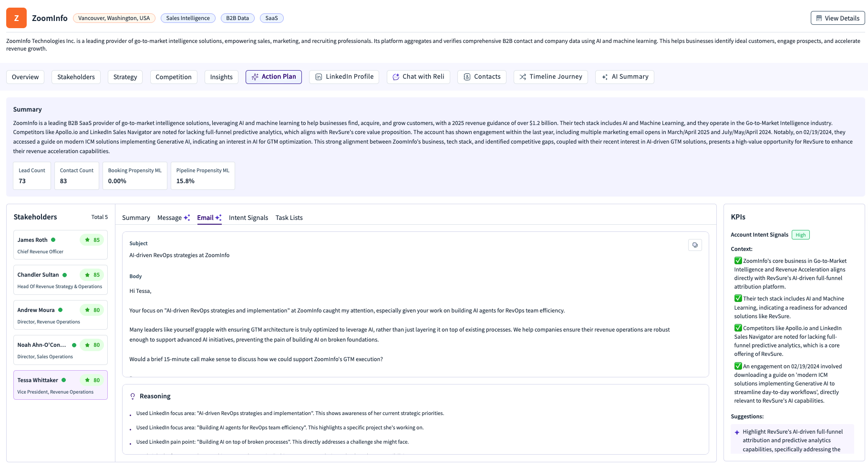
Task: Click the Sales Intelligence tag
Action: click(x=188, y=18)
